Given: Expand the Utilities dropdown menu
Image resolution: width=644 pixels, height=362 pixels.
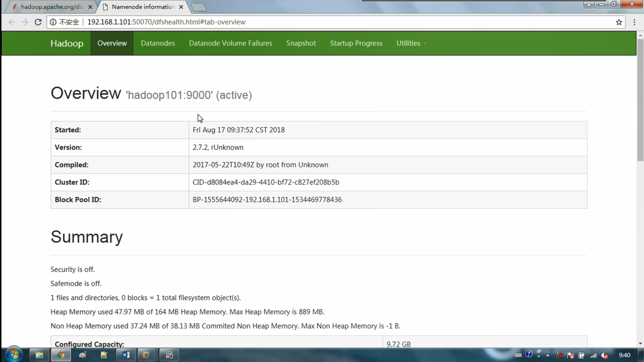Looking at the screenshot, I should pyautogui.click(x=411, y=43).
